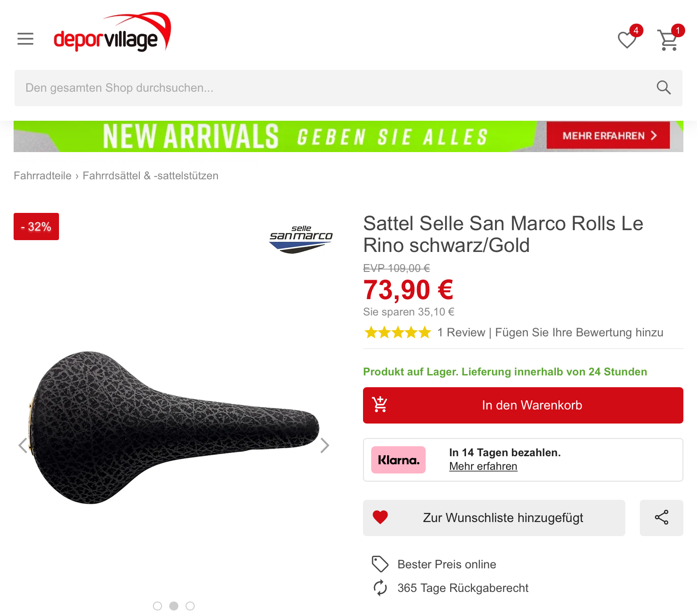
Task: Toggle the wishlist heart for this saddle
Action: click(x=380, y=517)
